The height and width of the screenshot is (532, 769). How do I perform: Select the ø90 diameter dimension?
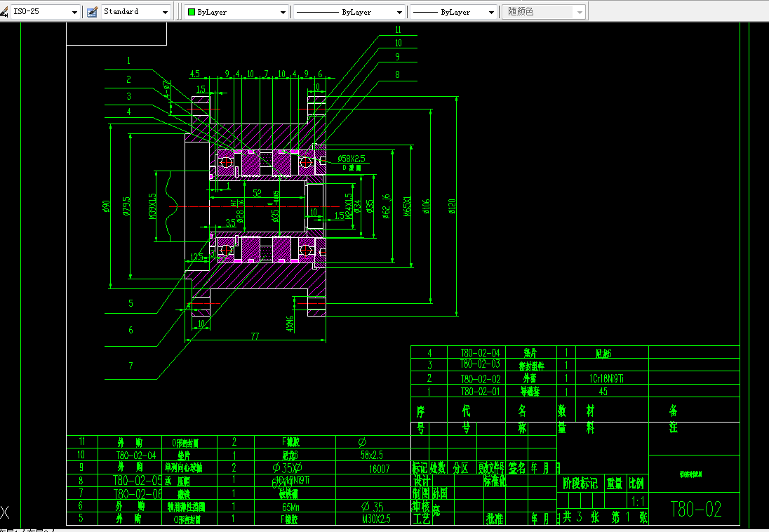point(106,206)
